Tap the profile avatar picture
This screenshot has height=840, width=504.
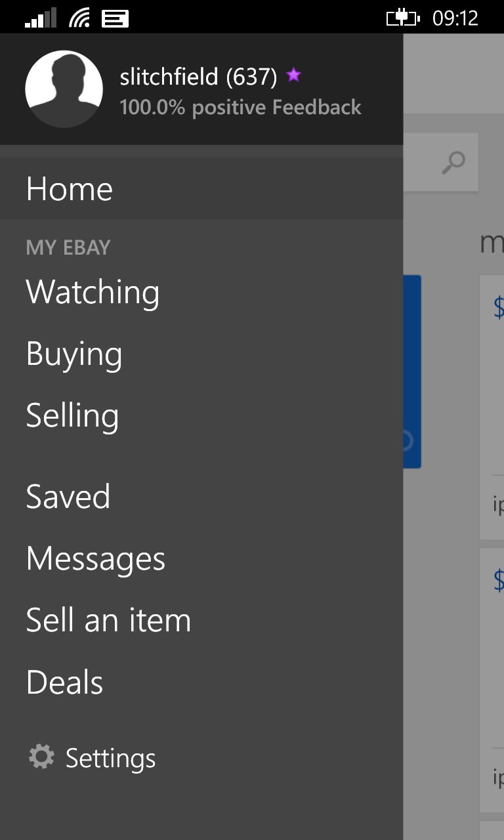pyautogui.click(x=64, y=89)
